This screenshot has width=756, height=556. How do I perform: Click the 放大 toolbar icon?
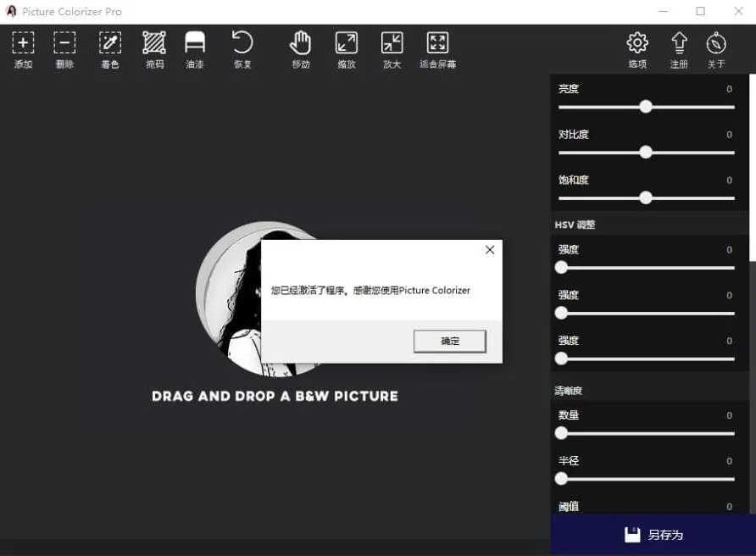[x=392, y=43]
